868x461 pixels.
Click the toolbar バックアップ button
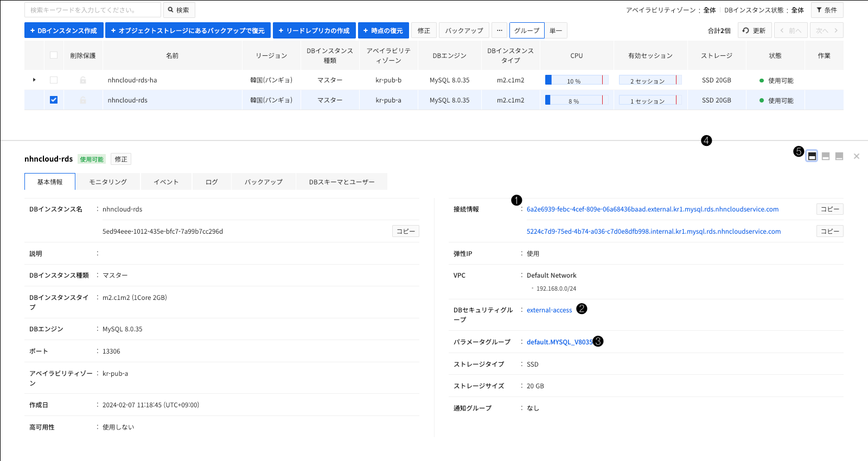coord(464,30)
